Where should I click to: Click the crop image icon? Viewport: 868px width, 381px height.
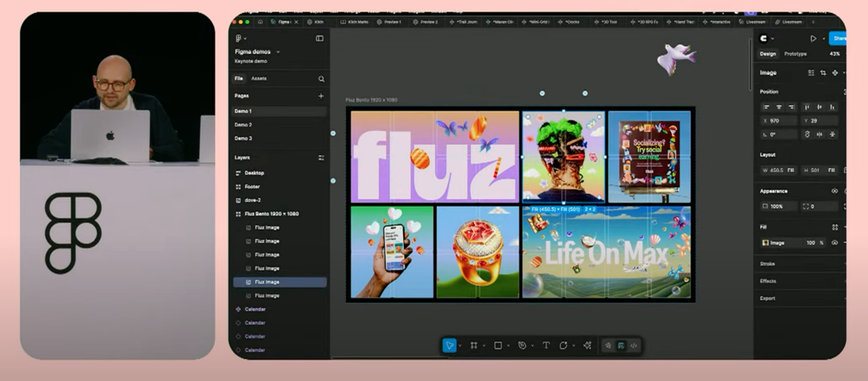tap(823, 73)
